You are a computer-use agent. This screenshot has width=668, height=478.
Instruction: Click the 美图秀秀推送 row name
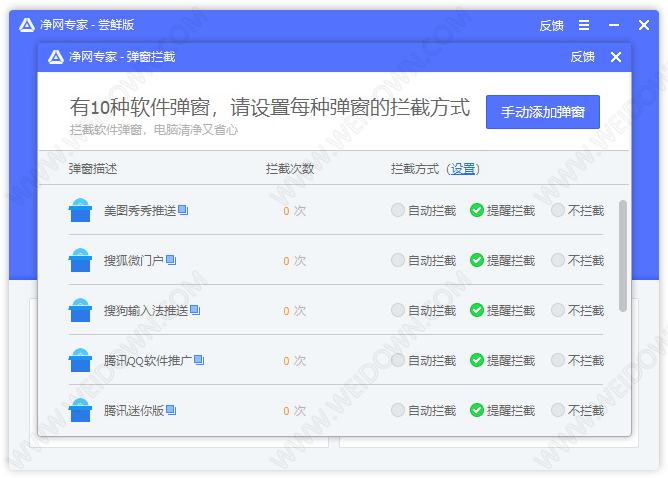[x=140, y=210]
